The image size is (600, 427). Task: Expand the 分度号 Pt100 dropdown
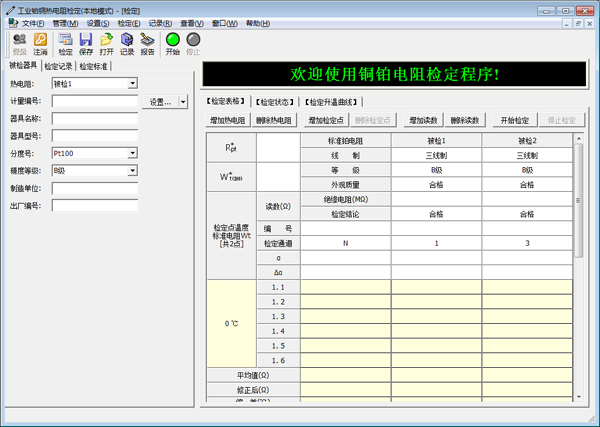(132, 153)
